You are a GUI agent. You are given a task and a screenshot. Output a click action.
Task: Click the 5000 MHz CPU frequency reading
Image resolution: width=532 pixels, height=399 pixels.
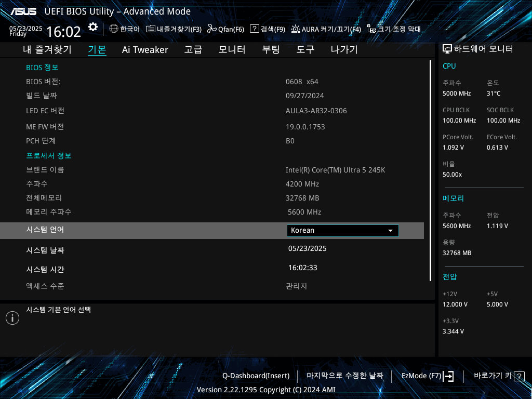click(x=457, y=94)
